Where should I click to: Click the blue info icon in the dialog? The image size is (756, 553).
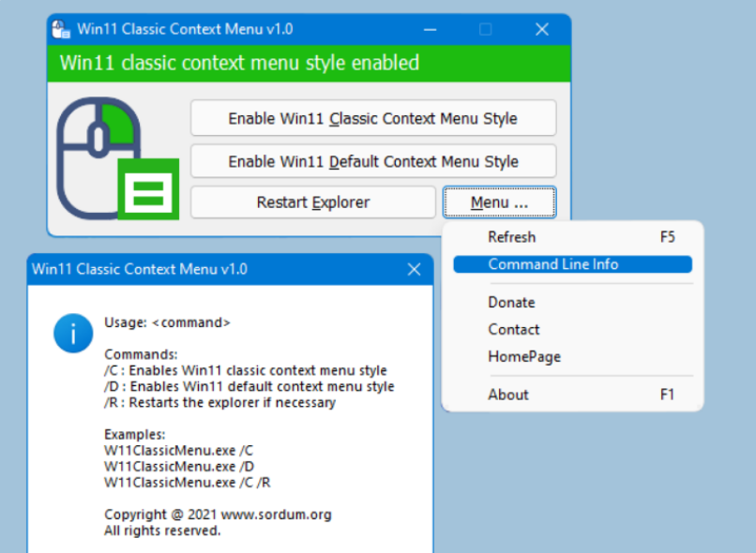[73, 333]
